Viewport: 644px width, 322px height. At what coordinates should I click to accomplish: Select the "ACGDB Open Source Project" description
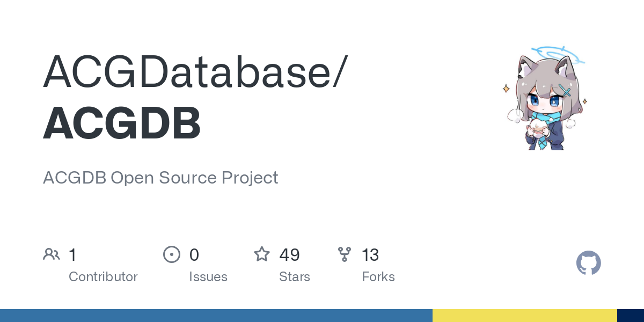160,178
